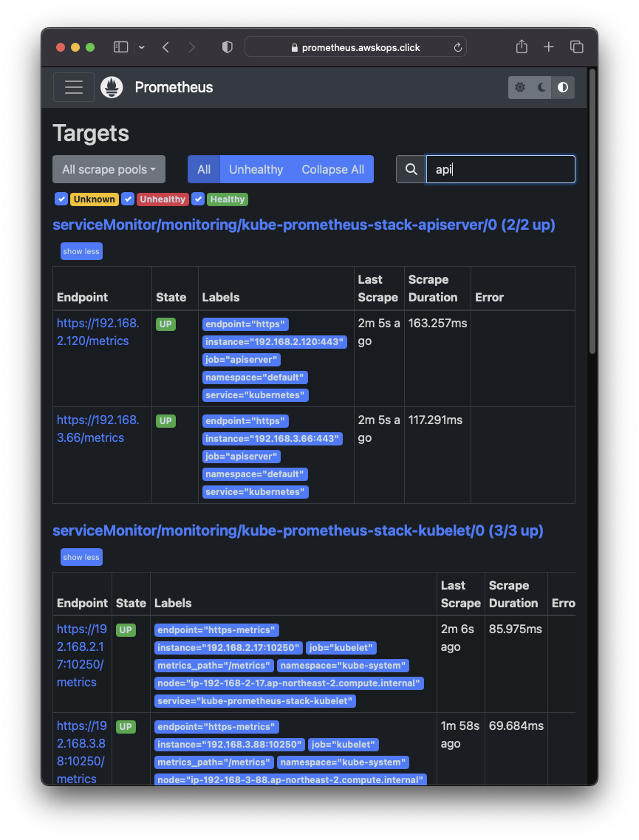Go forward in Safari history
Viewport: 639px width, 840px height.
(x=192, y=47)
